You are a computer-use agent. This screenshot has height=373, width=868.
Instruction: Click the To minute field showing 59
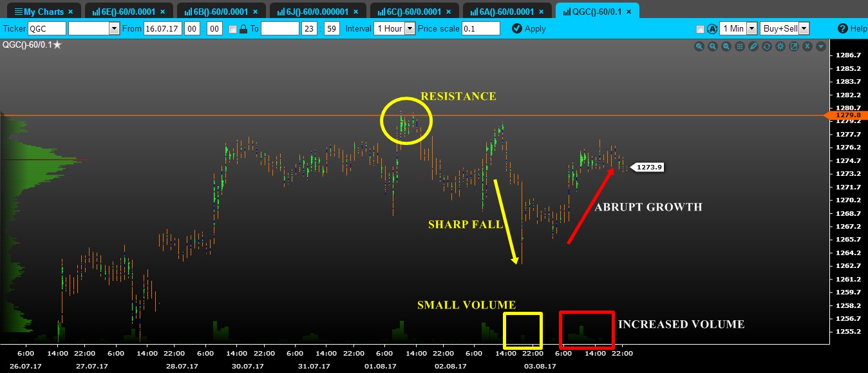pos(332,28)
